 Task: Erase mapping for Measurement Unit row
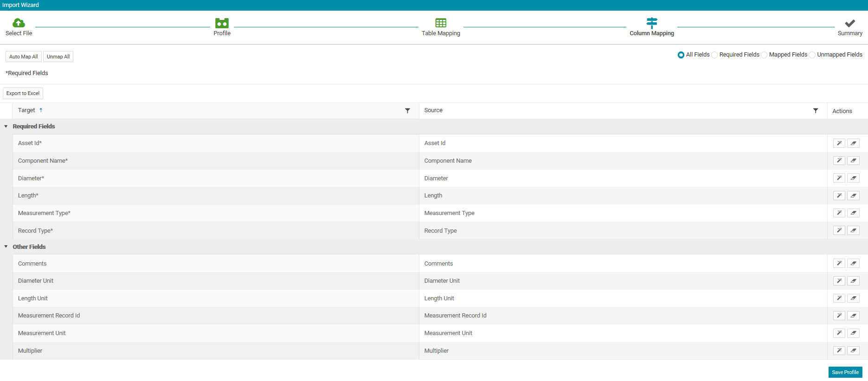click(853, 333)
